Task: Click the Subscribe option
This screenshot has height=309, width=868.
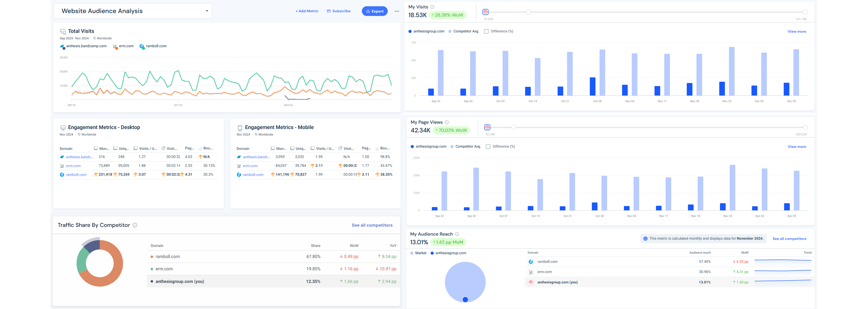Action: [339, 11]
